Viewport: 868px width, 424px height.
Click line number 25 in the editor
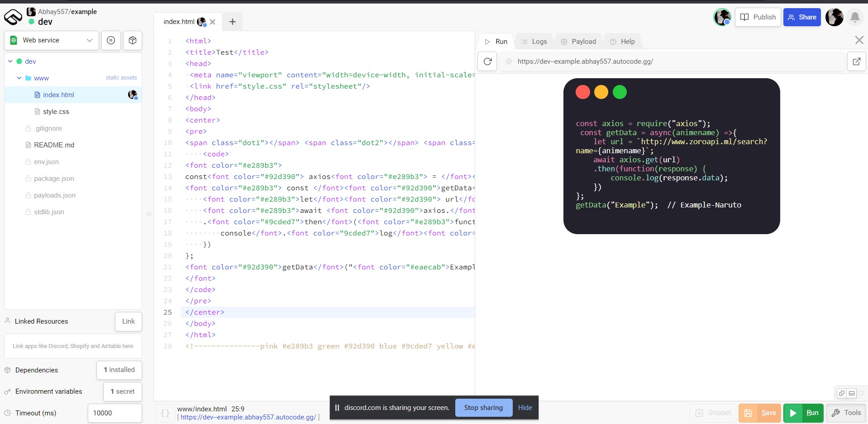pyautogui.click(x=167, y=312)
